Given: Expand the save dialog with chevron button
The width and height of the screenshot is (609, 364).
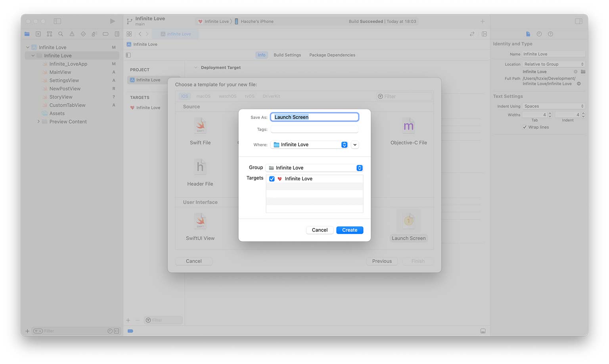Looking at the screenshot, I should pos(355,145).
